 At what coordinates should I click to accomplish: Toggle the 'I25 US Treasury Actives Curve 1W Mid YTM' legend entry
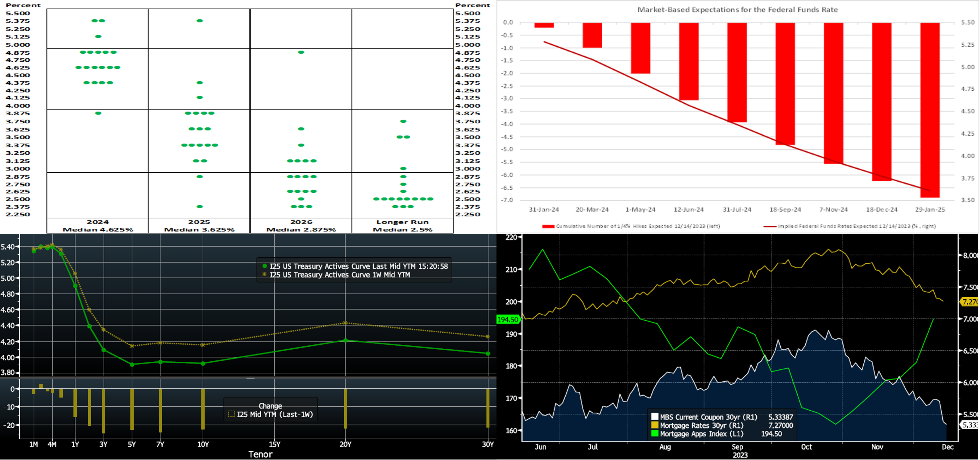click(x=340, y=274)
